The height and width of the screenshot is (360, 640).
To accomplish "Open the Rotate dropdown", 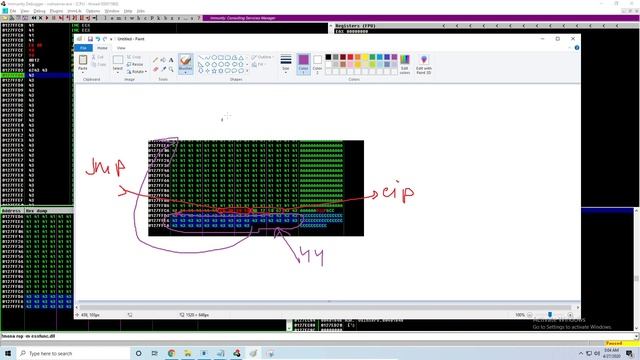I will coord(137,71).
